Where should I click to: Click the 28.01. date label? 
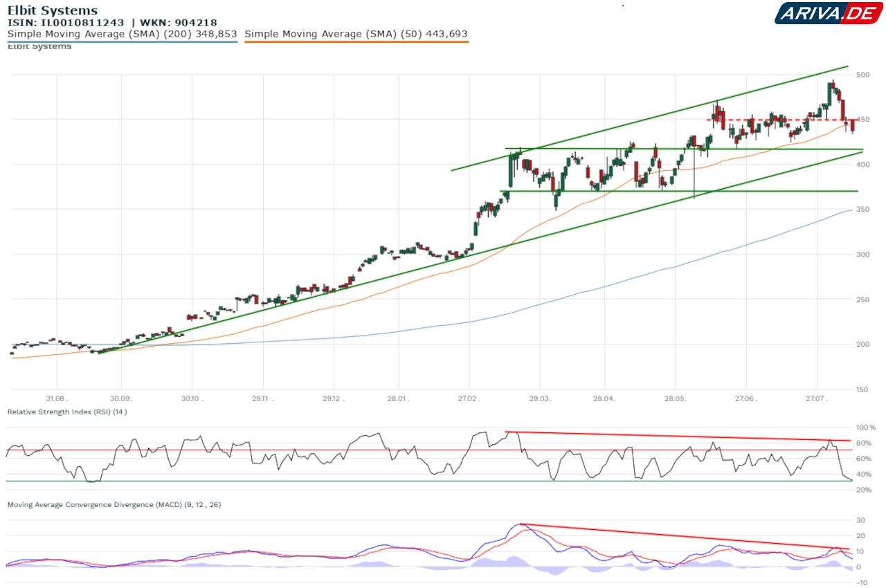click(x=398, y=398)
